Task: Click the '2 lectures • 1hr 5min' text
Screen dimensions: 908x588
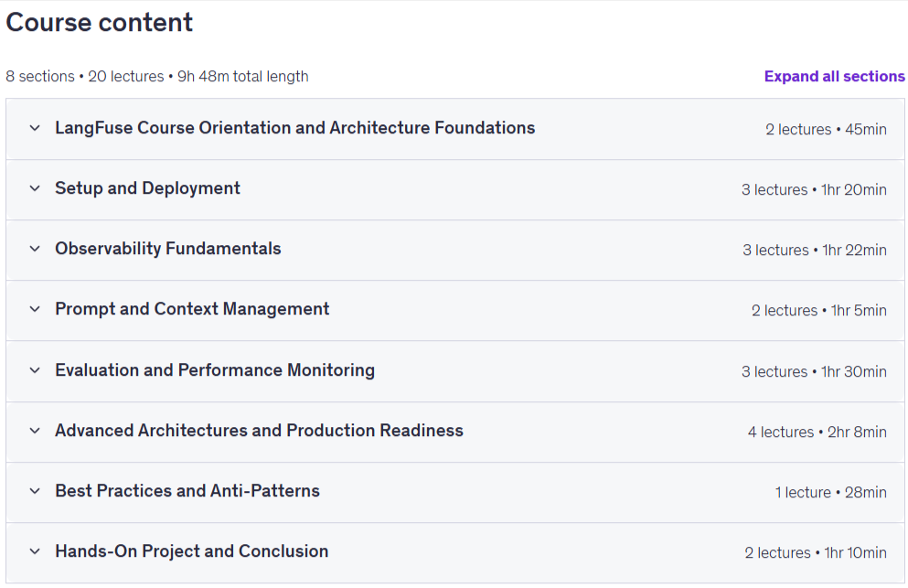Action: (x=818, y=311)
